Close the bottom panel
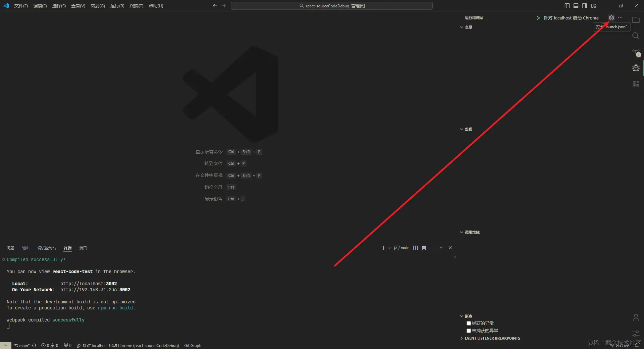This screenshot has height=349, width=644. click(450, 248)
